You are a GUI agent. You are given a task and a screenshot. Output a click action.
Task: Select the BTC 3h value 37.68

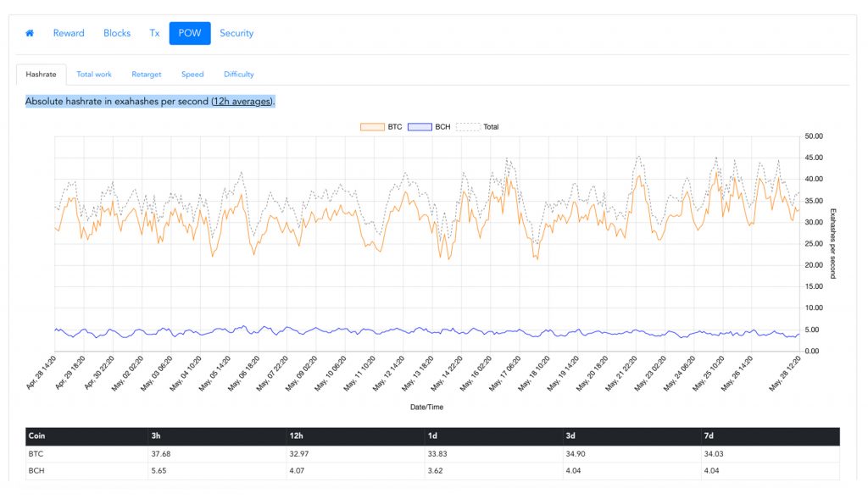coord(163,455)
